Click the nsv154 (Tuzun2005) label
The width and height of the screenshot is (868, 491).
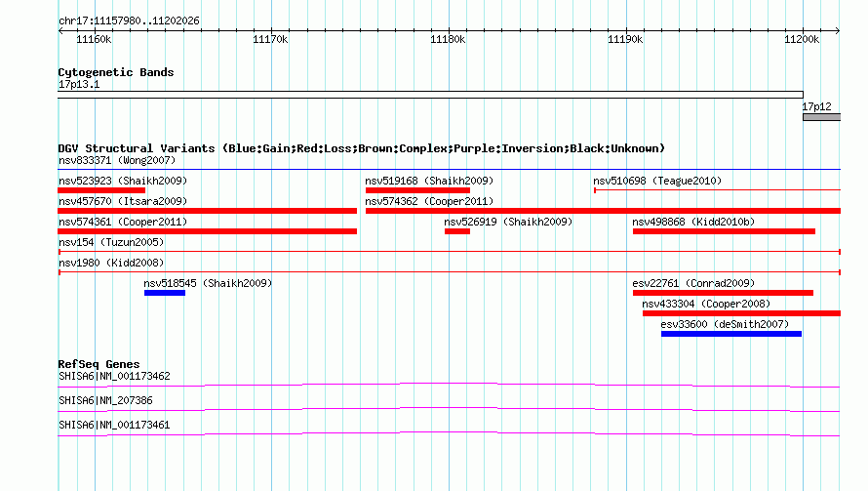point(111,242)
